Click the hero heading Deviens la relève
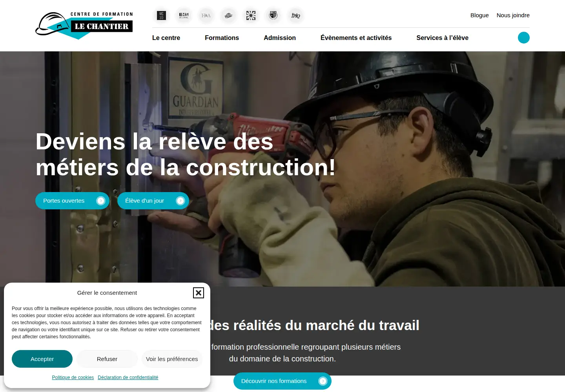 pyautogui.click(x=186, y=154)
